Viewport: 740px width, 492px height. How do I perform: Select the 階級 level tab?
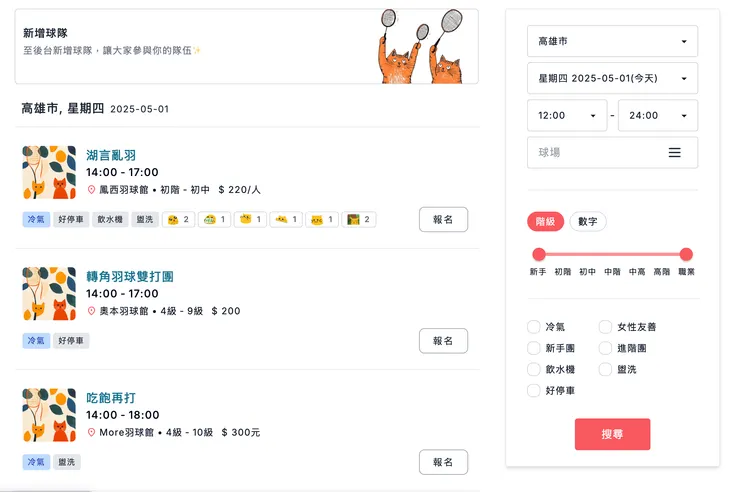(546, 222)
